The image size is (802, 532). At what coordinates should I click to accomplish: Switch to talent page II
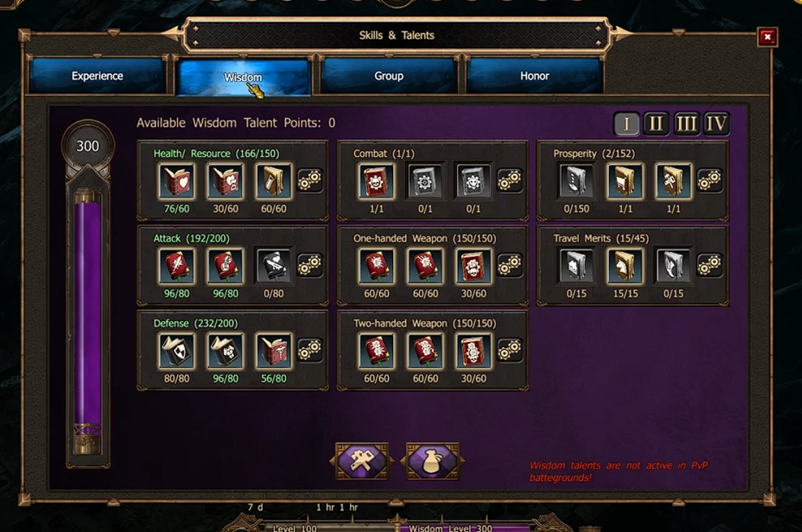point(656,124)
